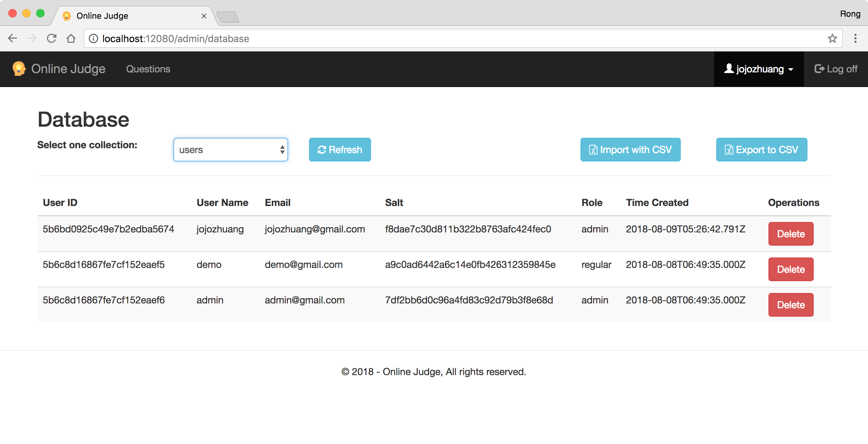Screen dimensions: 868x444
Task: Click salt 7df2bb6d0c96a4fd83c92d79b3f8e68d
Action: [469, 300]
